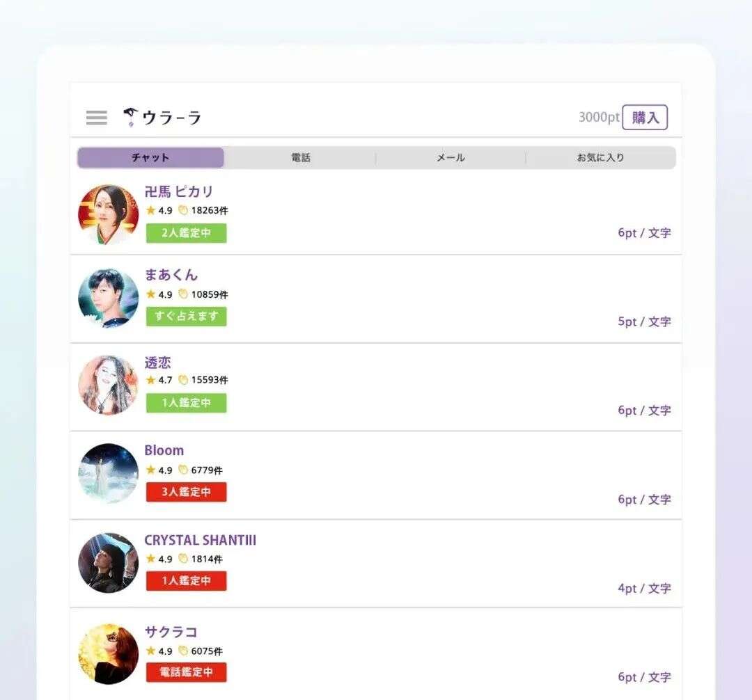Click the 3000pt balance display
The image size is (752, 700).
[598, 118]
